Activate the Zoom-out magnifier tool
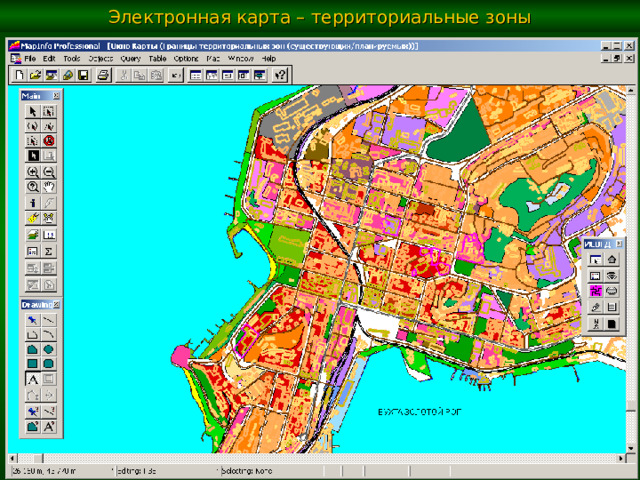This screenshot has height=480, width=640. (x=49, y=172)
